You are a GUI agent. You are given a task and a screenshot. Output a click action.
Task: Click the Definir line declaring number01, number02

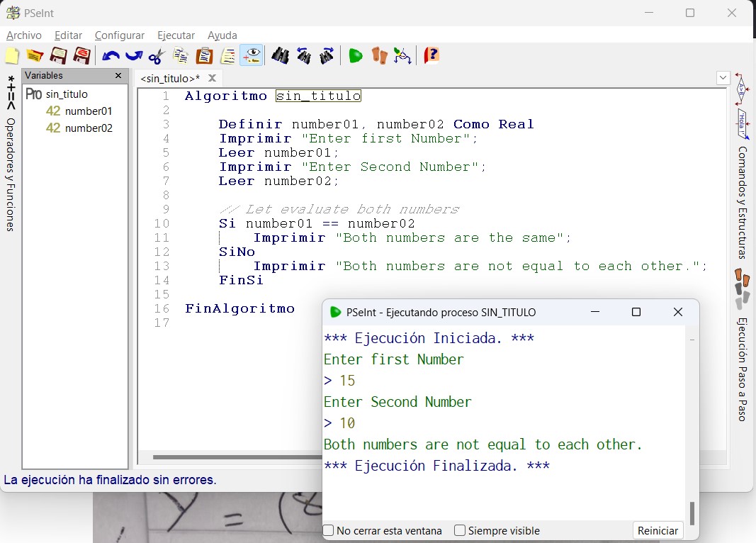tap(376, 125)
